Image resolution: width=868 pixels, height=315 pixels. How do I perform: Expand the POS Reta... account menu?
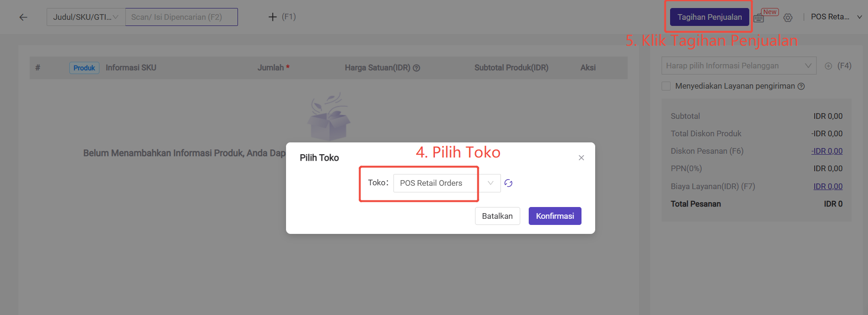[x=836, y=17]
